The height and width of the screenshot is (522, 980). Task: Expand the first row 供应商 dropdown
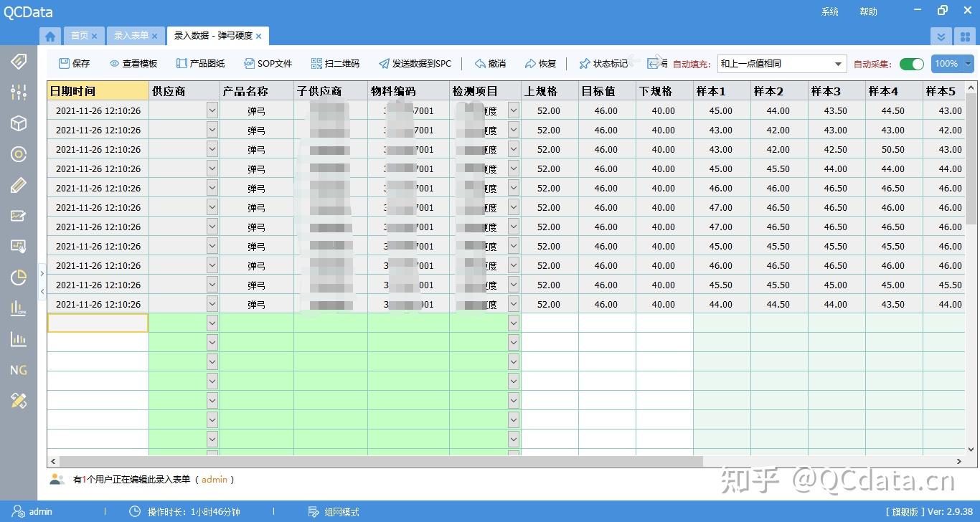211,110
